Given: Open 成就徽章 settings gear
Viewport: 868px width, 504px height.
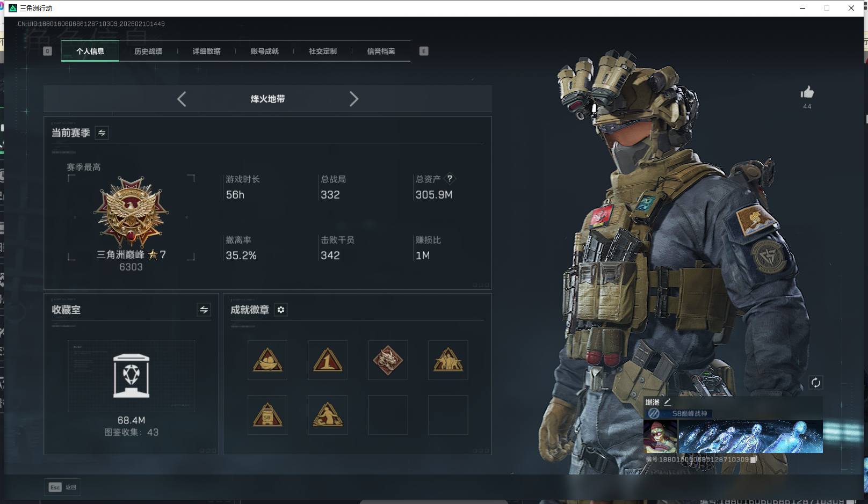Looking at the screenshot, I should [x=281, y=310].
